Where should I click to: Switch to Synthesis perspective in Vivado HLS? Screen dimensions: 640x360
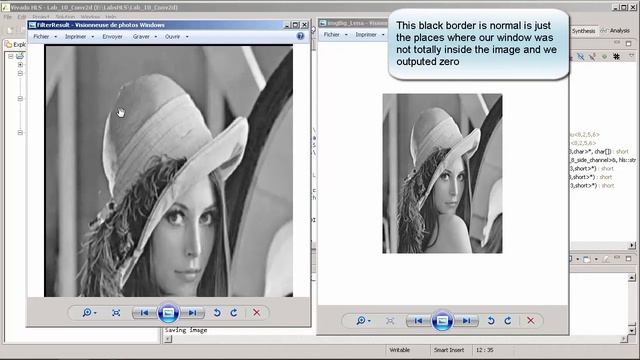[x=583, y=31]
